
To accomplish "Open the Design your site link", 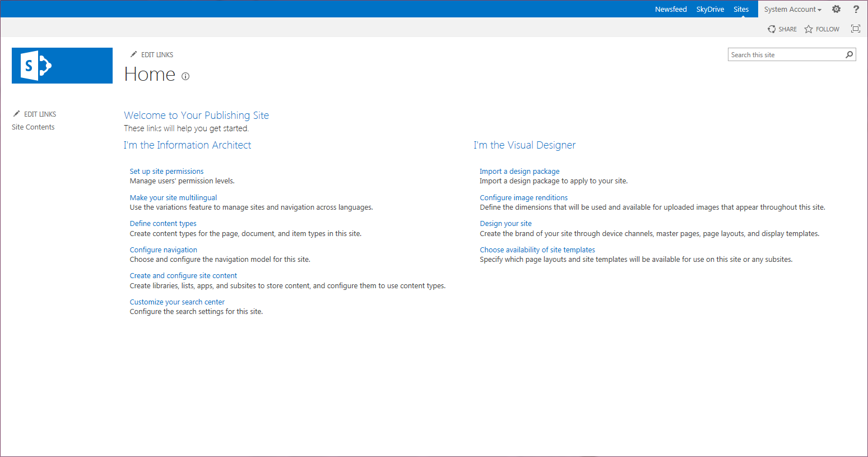I will [505, 224].
